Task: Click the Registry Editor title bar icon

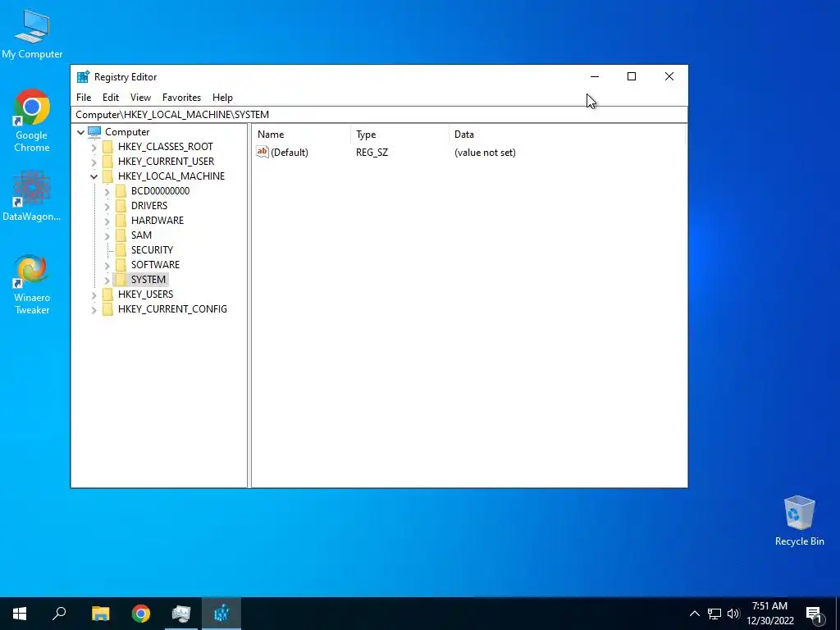Action: click(83, 76)
